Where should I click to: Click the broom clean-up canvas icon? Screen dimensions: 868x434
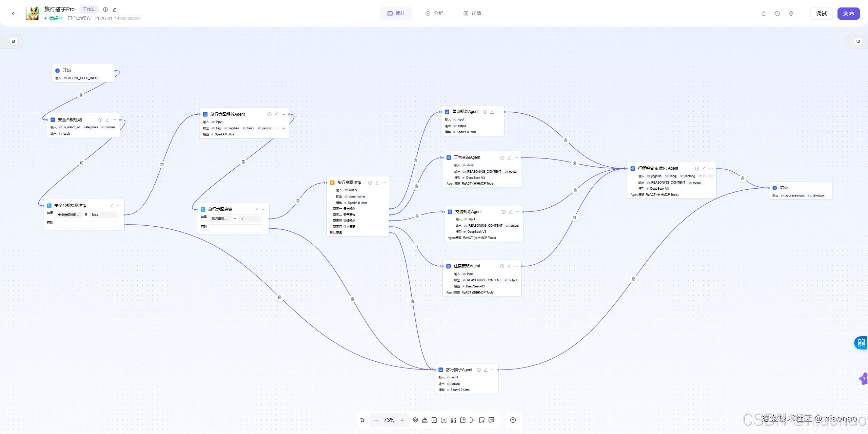click(425, 420)
